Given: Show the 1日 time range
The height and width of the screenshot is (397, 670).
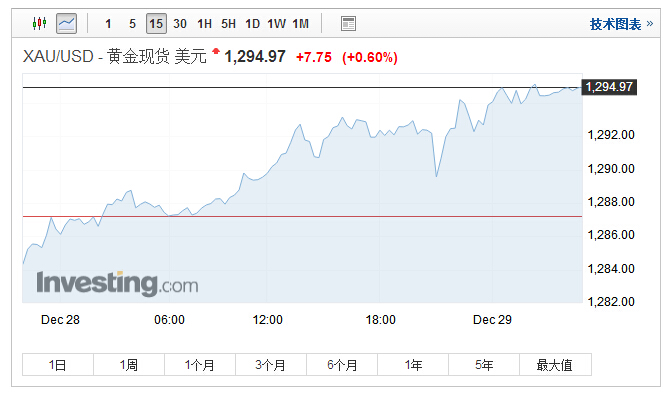Looking at the screenshot, I should click(x=58, y=365).
